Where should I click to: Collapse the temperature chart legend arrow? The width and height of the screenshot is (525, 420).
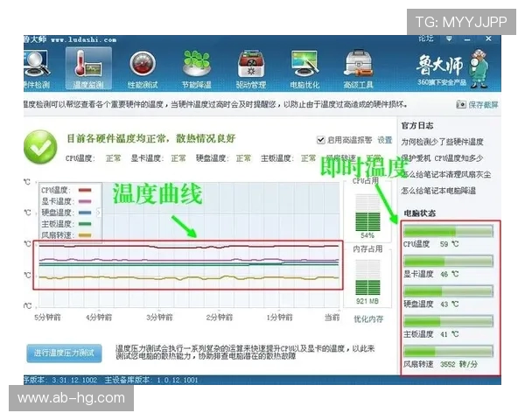point(99,212)
